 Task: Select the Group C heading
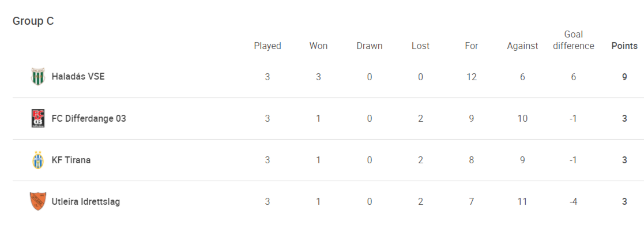click(x=33, y=21)
